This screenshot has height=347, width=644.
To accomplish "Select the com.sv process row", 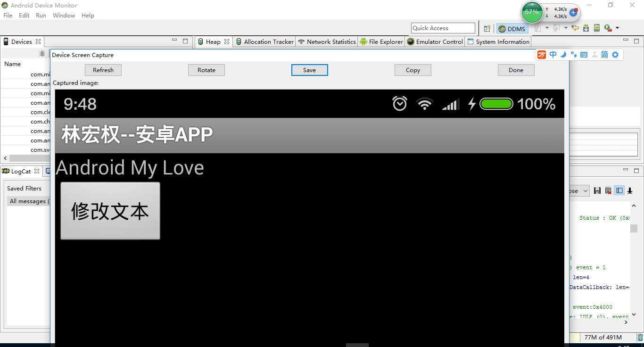I will pyautogui.click(x=41, y=149).
